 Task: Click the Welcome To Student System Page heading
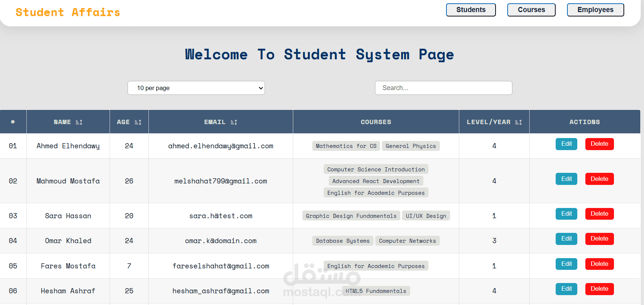(319, 55)
